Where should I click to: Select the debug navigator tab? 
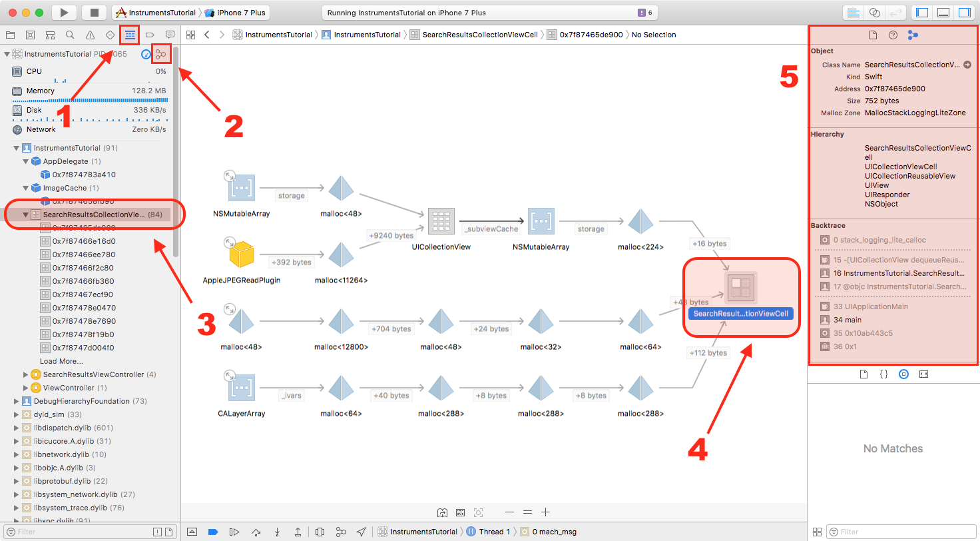click(130, 35)
